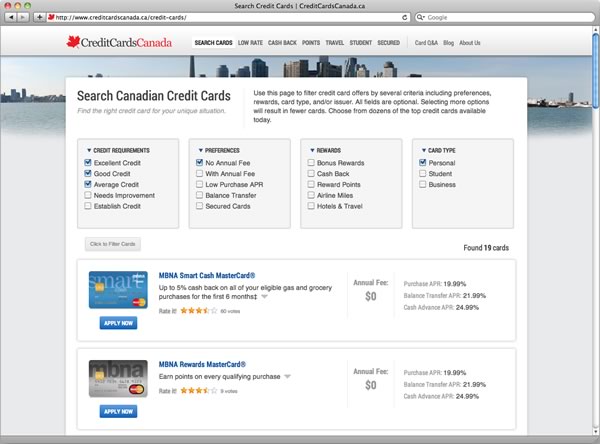600x444 pixels.
Task: Open the Points nav item
Action: [x=311, y=42]
